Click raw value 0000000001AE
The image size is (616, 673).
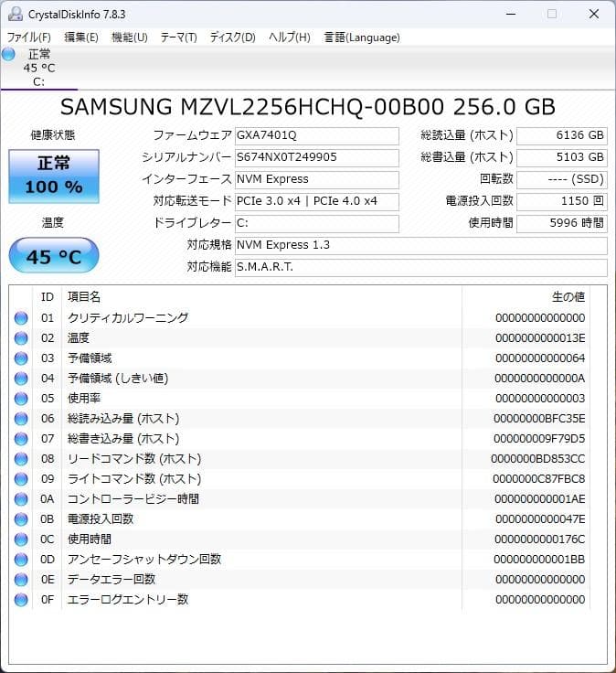coord(539,499)
